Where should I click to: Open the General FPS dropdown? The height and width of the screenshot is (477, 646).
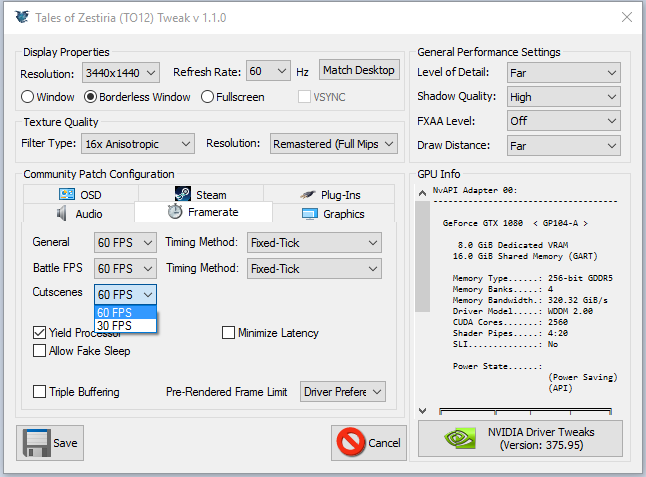pyautogui.click(x=125, y=243)
